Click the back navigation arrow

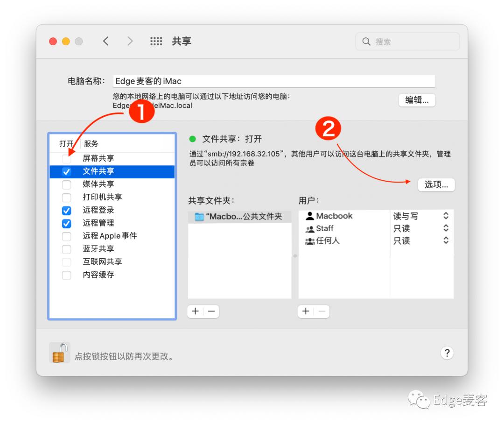tap(106, 41)
